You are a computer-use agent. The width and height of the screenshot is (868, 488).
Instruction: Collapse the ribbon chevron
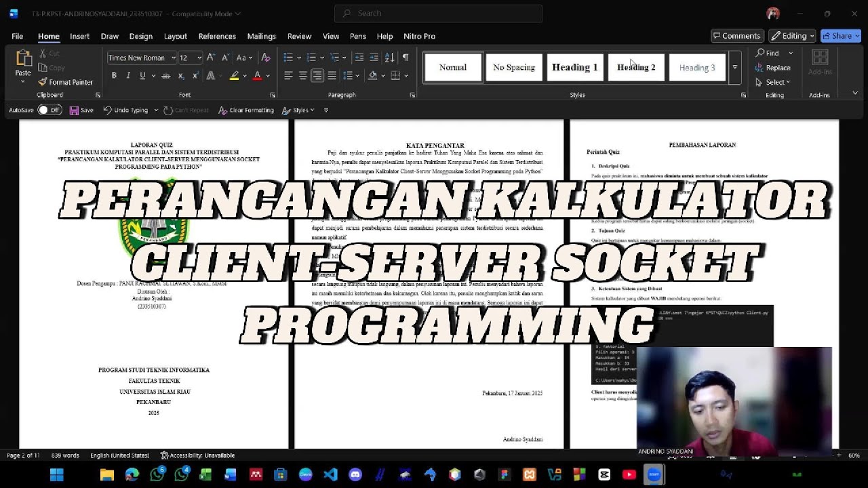coord(855,93)
